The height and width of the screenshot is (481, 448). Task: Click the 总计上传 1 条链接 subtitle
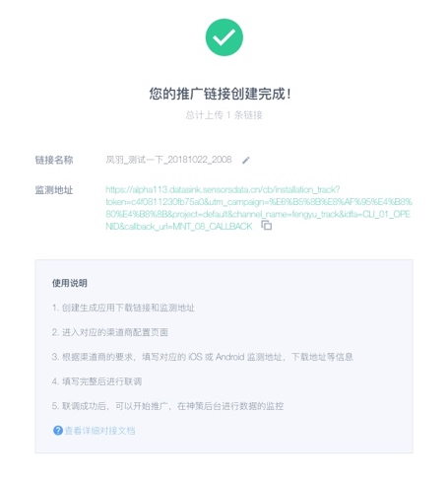(224, 115)
